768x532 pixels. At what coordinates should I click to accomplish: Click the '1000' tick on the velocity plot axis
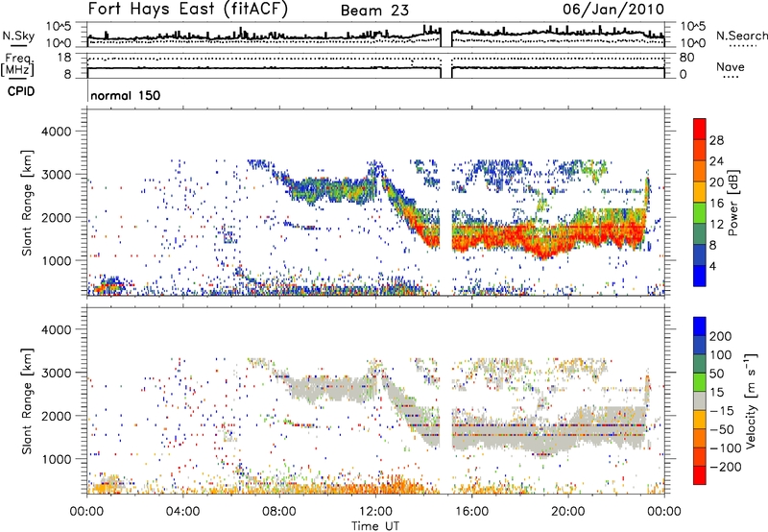point(56,459)
